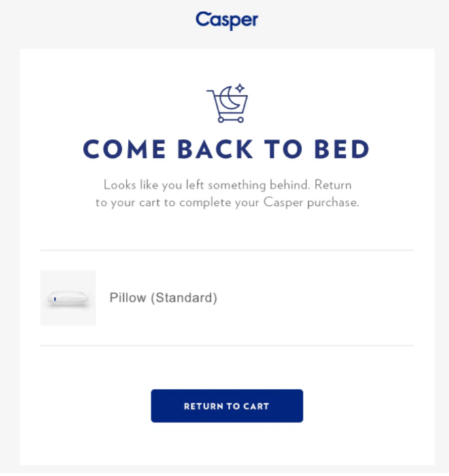Click the right wheel of the cart icon
The image size is (449, 476).
(x=240, y=120)
